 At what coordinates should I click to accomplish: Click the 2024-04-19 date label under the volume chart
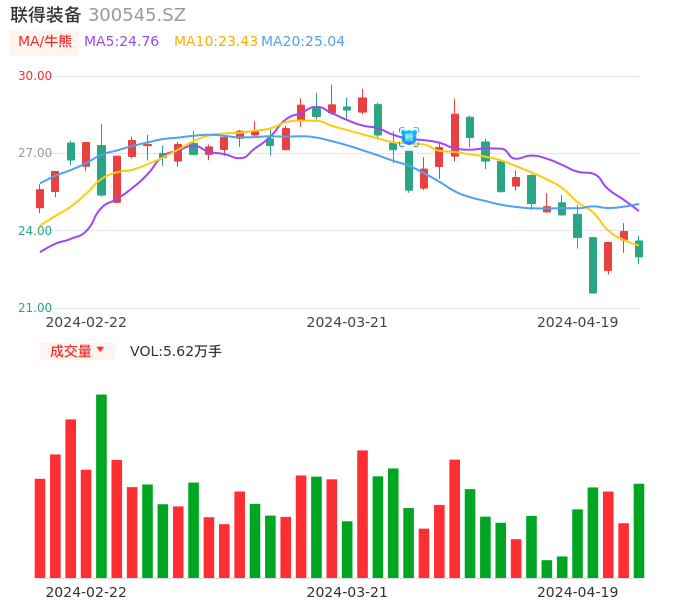click(578, 592)
